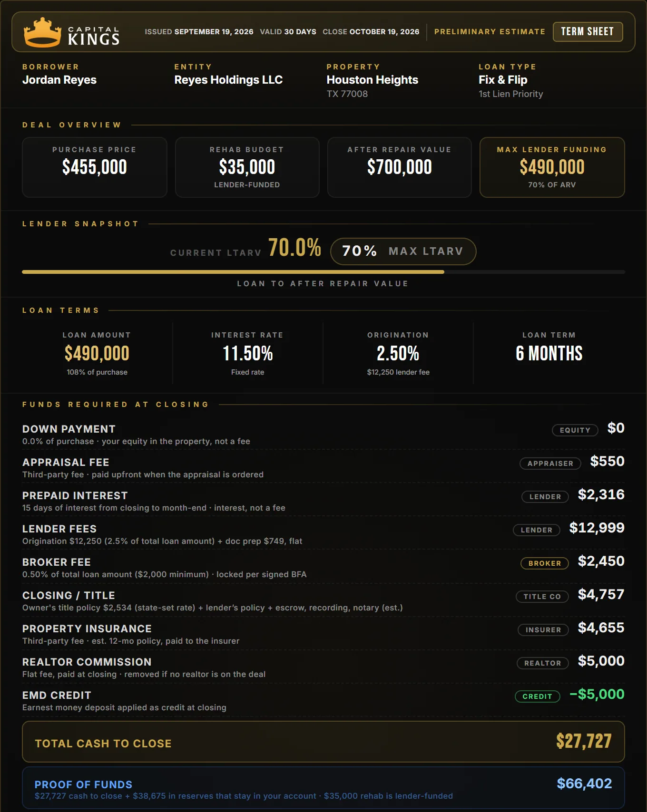Click the PREPAID INTEREST row title
The image size is (647, 812).
[x=75, y=496]
